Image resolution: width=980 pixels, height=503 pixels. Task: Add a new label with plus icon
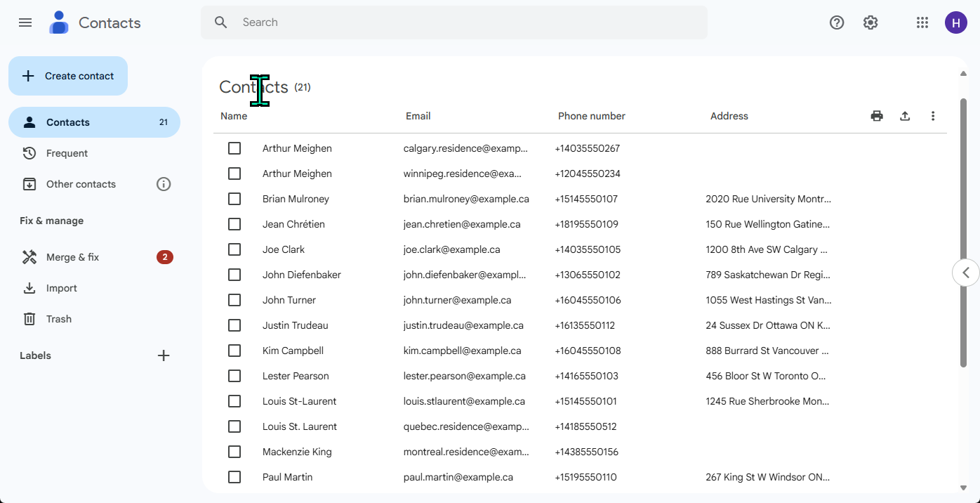tap(164, 355)
